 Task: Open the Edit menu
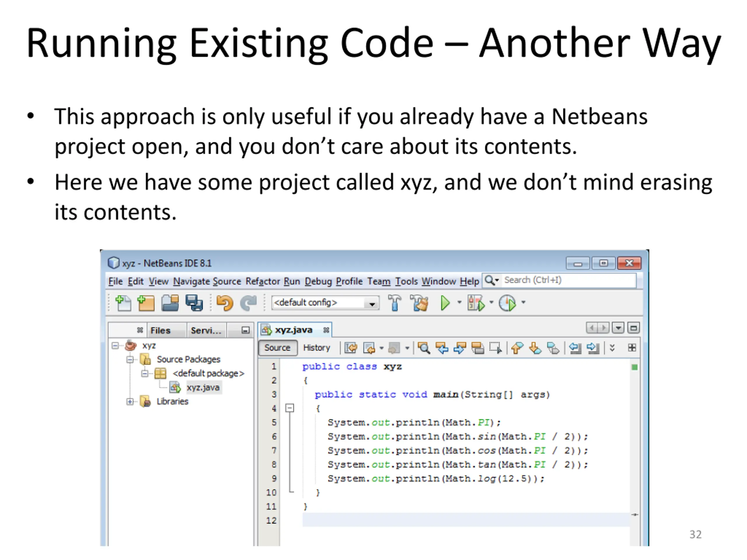tap(136, 281)
